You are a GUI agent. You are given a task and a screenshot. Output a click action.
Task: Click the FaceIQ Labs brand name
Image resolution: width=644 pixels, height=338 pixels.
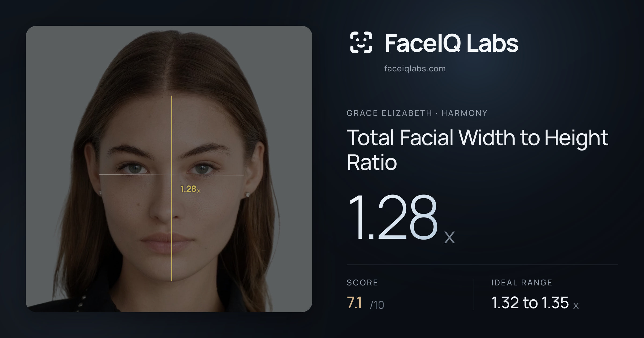(451, 43)
